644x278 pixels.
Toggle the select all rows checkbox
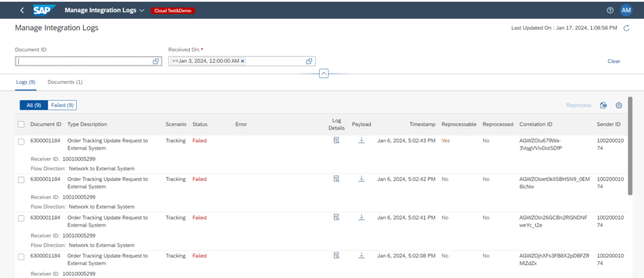tap(21, 125)
